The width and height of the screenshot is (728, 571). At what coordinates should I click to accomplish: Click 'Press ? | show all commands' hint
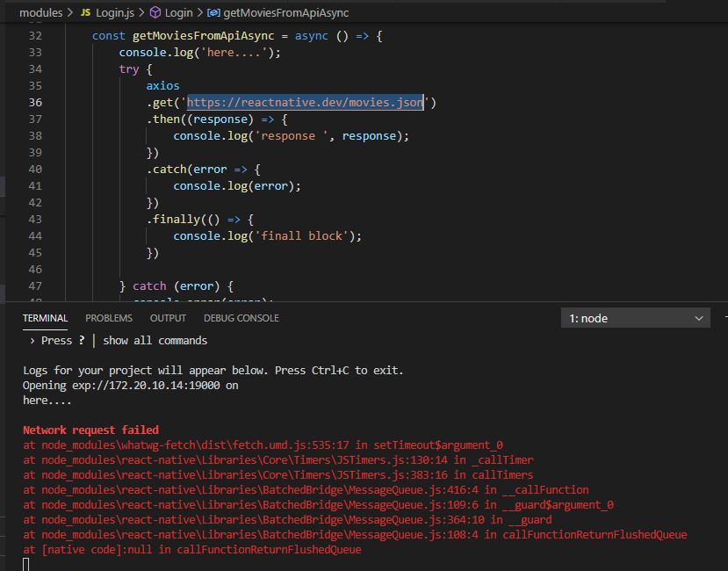(x=119, y=341)
